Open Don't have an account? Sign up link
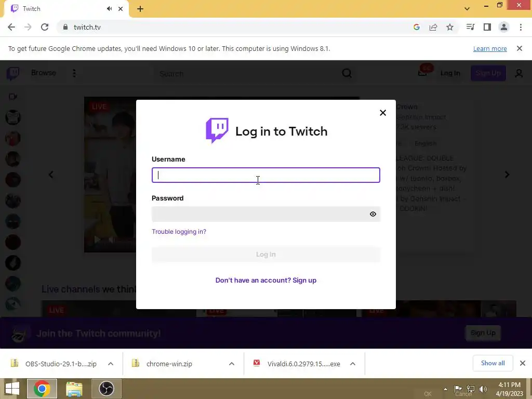 [265, 280]
